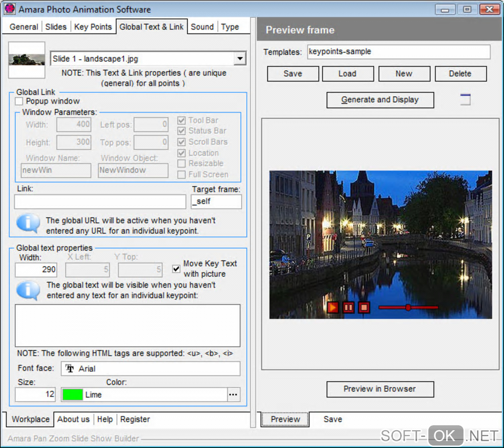Toggle the Status Bar checkbox
This screenshot has height=448, width=504.
[182, 131]
